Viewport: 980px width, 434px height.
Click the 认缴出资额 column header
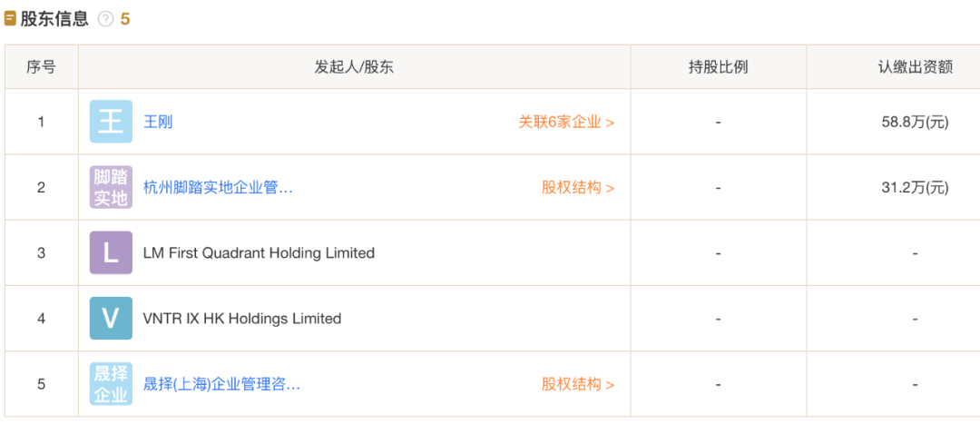pos(915,66)
